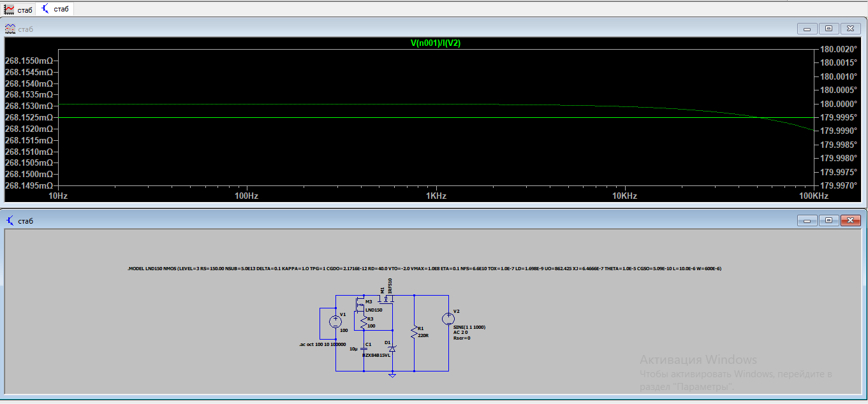This screenshot has height=404, width=868.
Task: Click the 10µ value of C1
Action: coord(353,349)
